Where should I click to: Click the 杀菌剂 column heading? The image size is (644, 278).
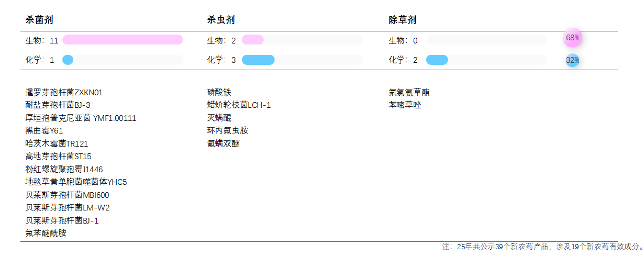coord(39,20)
